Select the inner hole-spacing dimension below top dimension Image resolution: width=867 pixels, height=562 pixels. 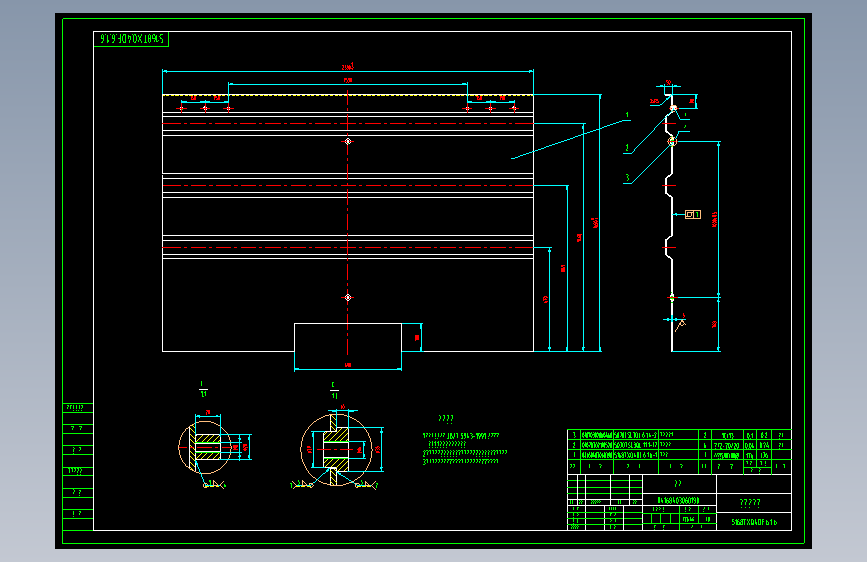coord(348,80)
